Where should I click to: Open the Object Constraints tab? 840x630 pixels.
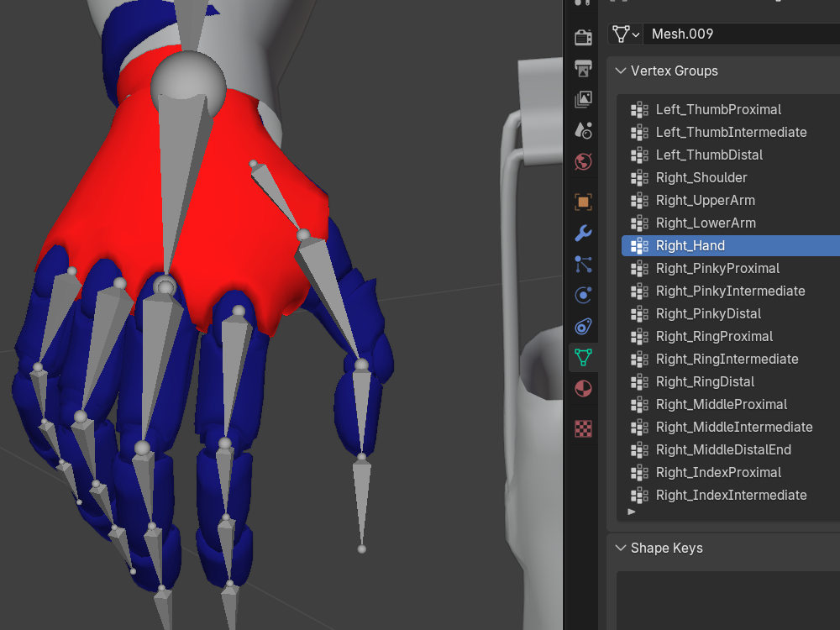click(x=583, y=326)
